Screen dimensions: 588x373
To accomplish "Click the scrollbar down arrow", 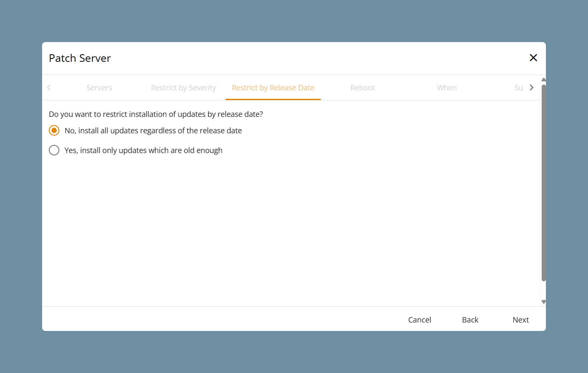I will tap(543, 302).
